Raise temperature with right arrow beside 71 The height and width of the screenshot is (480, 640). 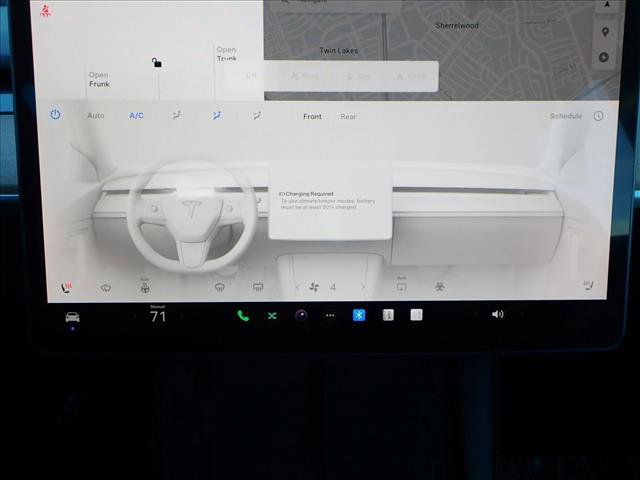coord(182,316)
